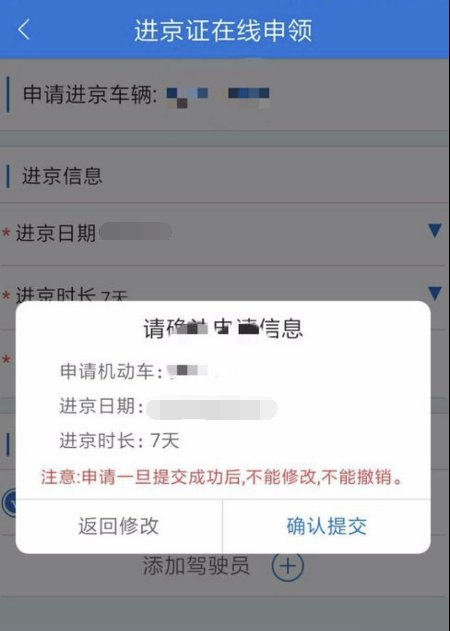The height and width of the screenshot is (631, 450).
Task: Tap the 添加驾驶员 label
Action: (x=196, y=566)
